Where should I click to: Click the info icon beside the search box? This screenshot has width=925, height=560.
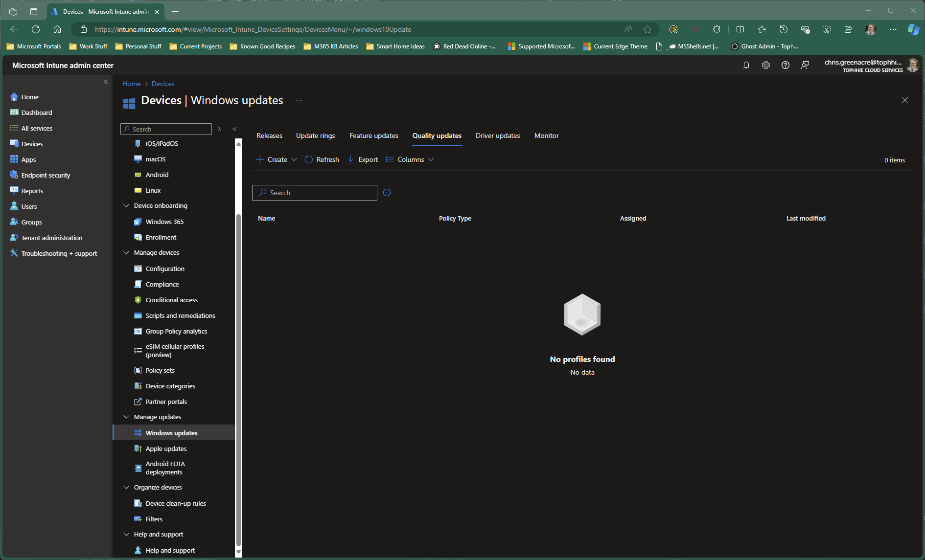pos(387,193)
